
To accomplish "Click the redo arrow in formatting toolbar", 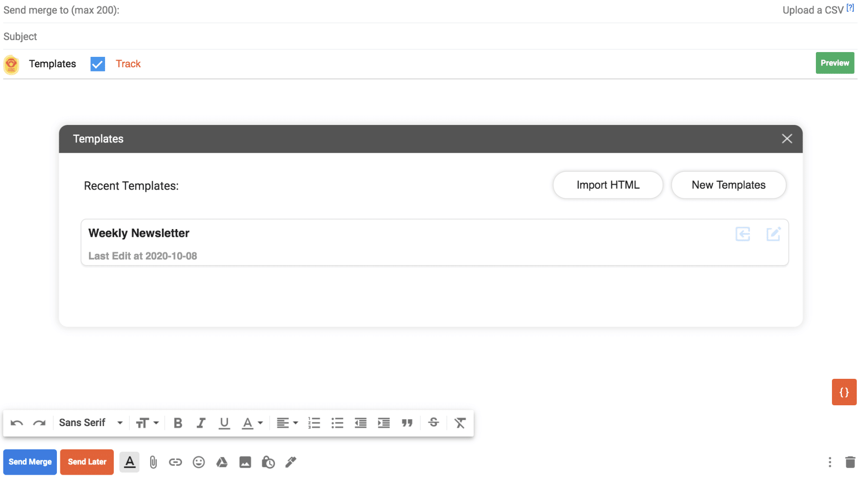I will [x=40, y=423].
